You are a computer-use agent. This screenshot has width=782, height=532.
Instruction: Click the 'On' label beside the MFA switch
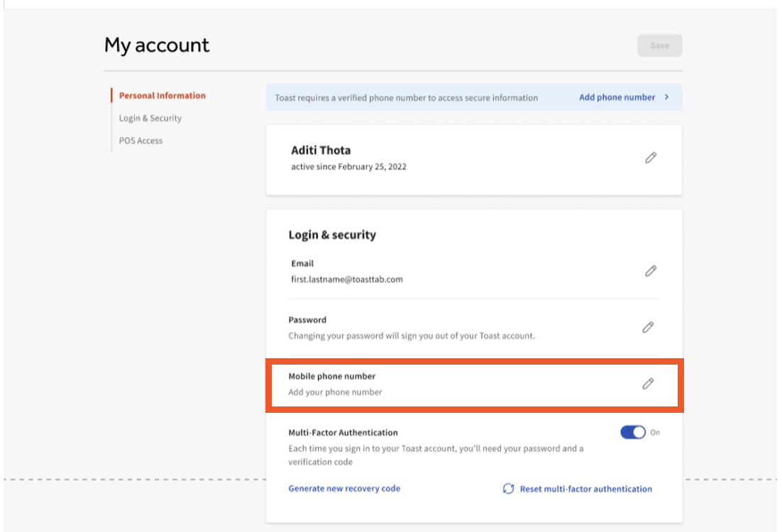pos(654,432)
